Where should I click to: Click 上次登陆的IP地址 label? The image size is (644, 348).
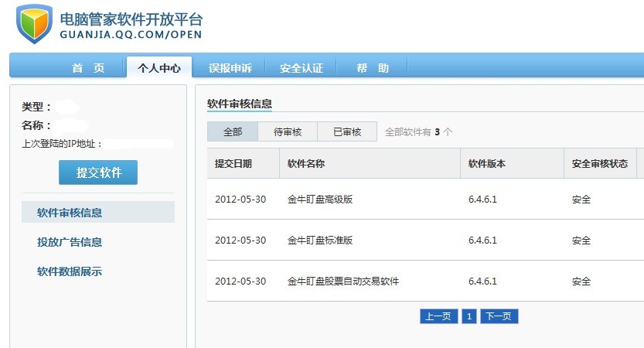pyautogui.click(x=62, y=144)
